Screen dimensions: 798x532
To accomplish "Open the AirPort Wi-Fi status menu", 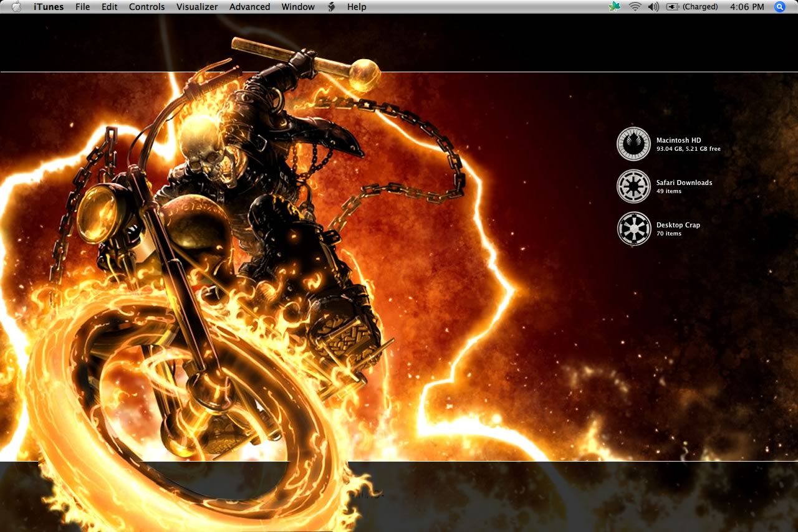I will point(635,7).
